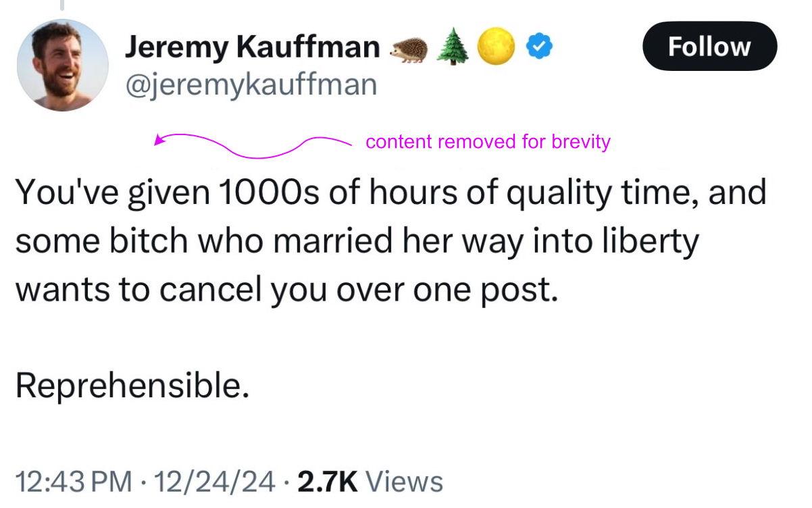Open the Jeremy Kauffman display name link

(253, 47)
